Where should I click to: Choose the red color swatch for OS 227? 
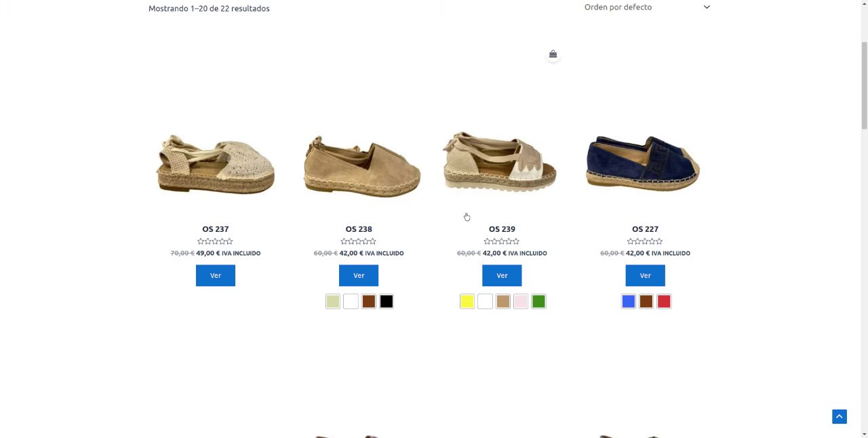(664, 302)
